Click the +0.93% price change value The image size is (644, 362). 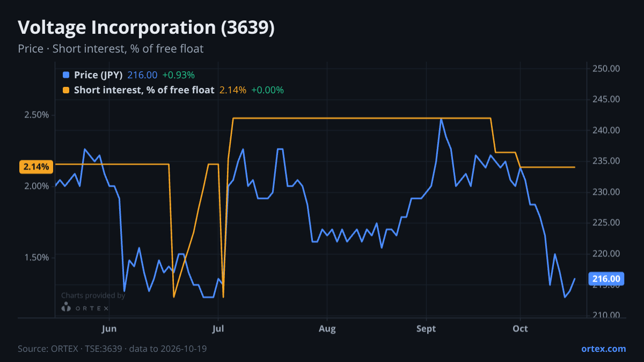point(178,75)
